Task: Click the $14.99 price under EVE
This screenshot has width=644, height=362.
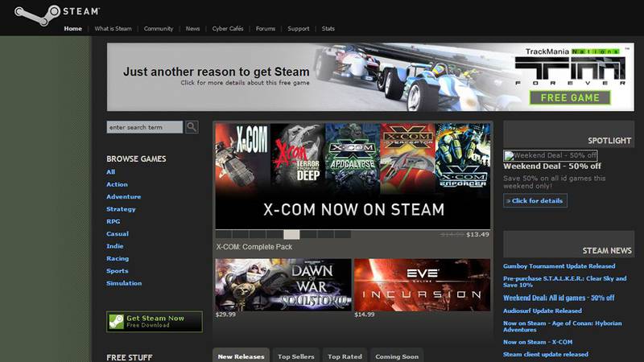Action: pos(365,315)
